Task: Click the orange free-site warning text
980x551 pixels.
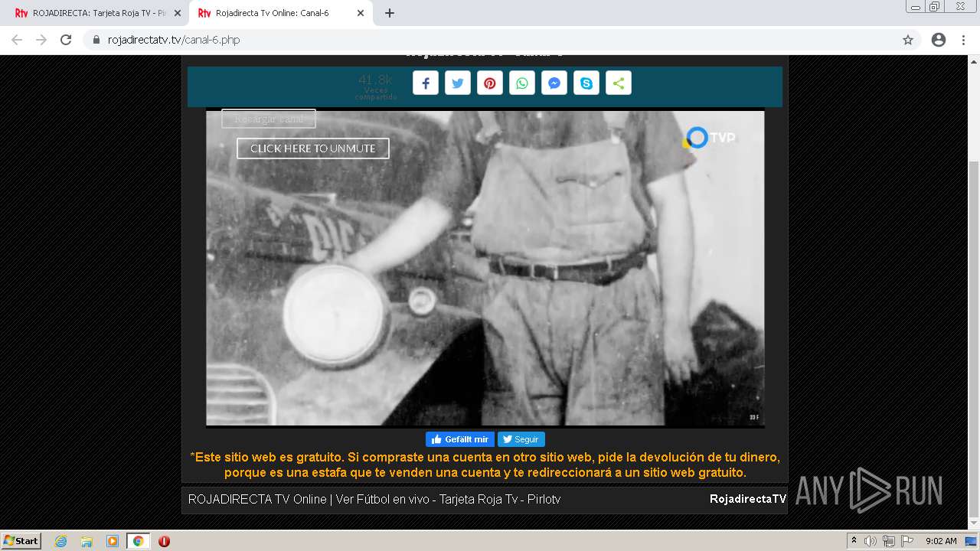Action: 485,465
